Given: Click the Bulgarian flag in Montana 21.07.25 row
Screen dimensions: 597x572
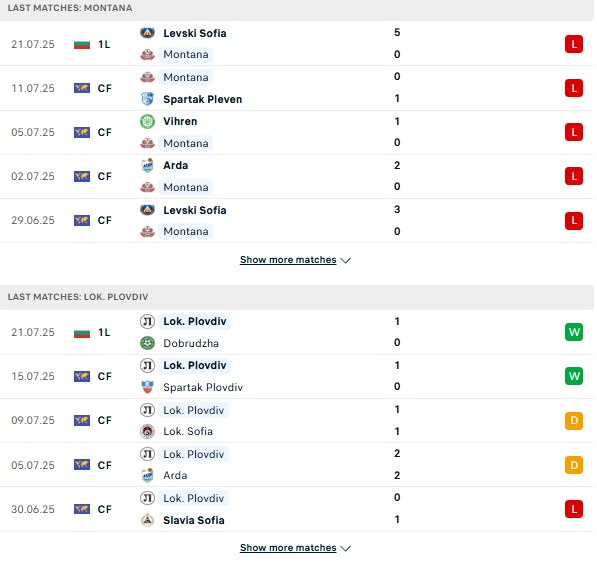Looking at the screenshot, I should [82, 45].
